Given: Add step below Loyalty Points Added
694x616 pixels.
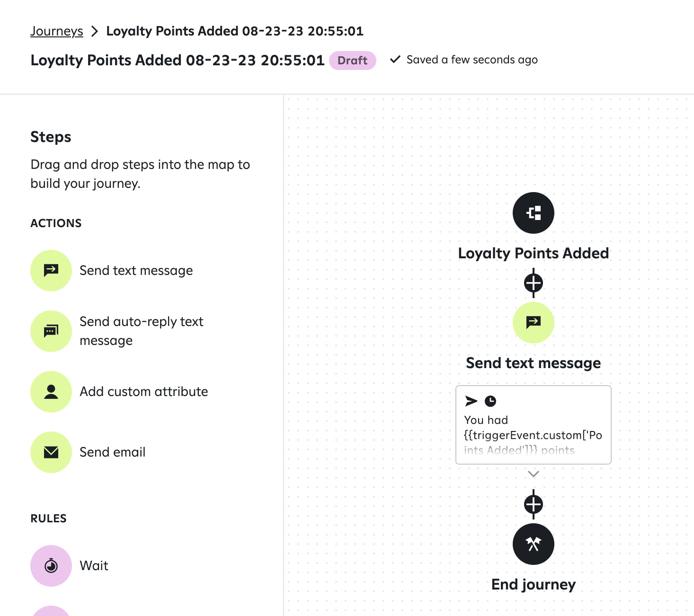Looking at the screenshot, I should point(534,283).
